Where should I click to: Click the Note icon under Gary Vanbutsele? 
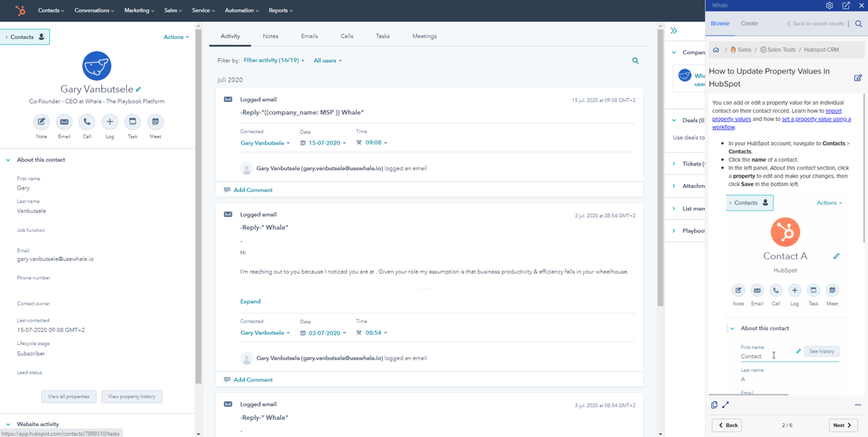pos(41,122)
